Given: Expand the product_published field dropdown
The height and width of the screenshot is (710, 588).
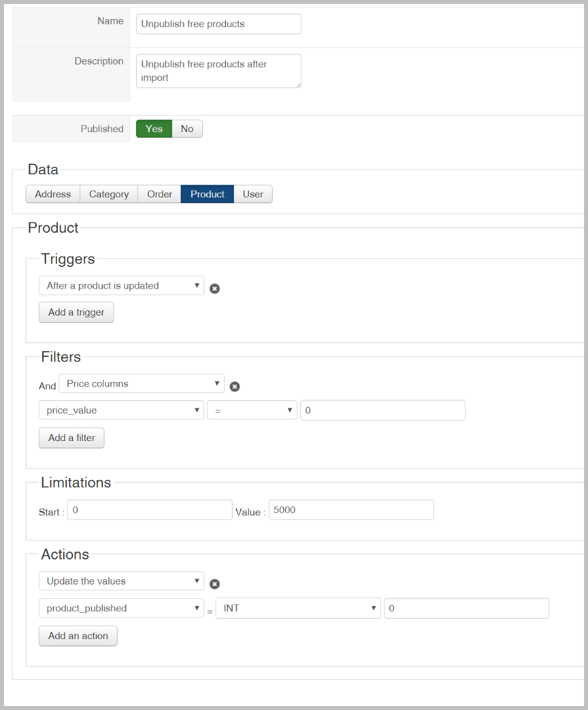Looking at the screenshot, I should pos(122,608).
